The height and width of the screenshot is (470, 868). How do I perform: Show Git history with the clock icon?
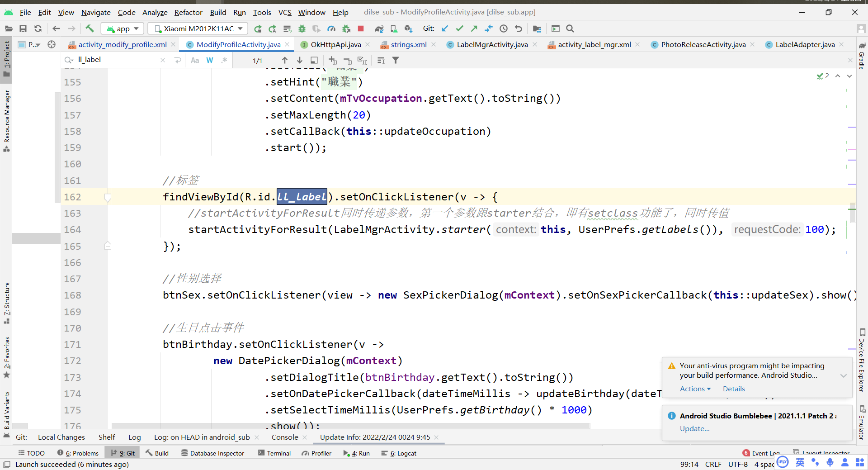click(504, 28)
